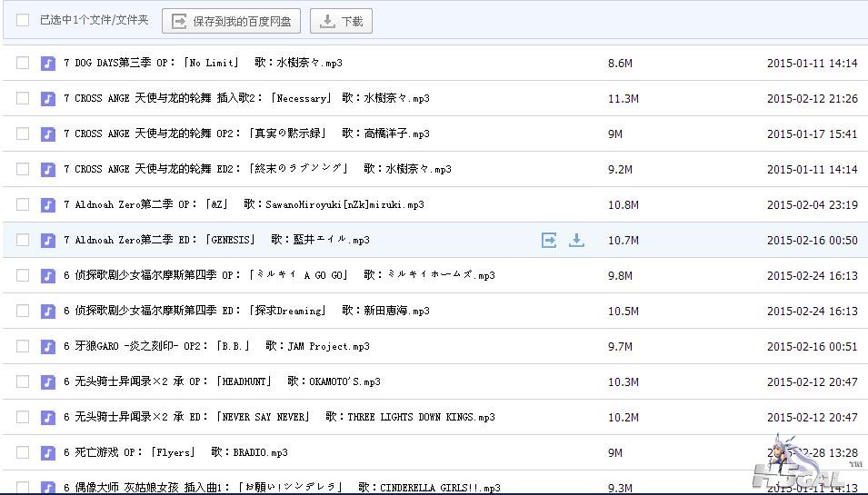Toggle the select-all checkbox in header
Viewport: 868px width, 495px height.
pos(23,20)
